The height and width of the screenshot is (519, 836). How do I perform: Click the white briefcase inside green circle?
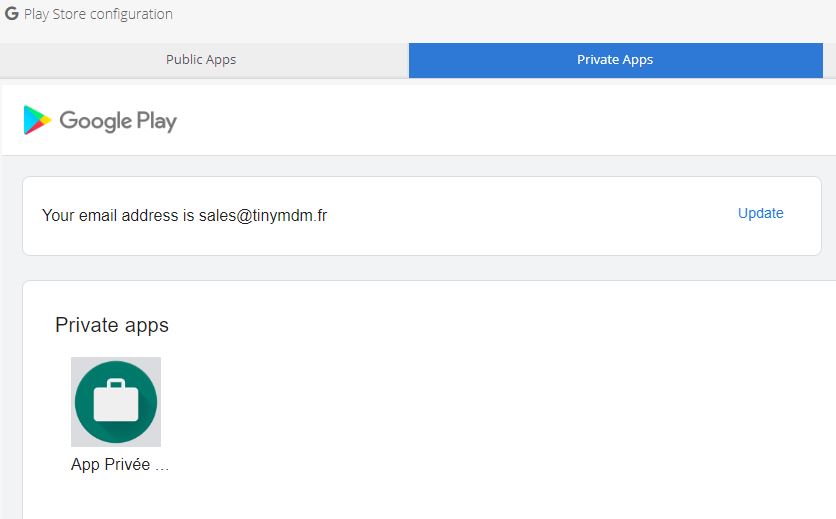click(x=116, y=400)
